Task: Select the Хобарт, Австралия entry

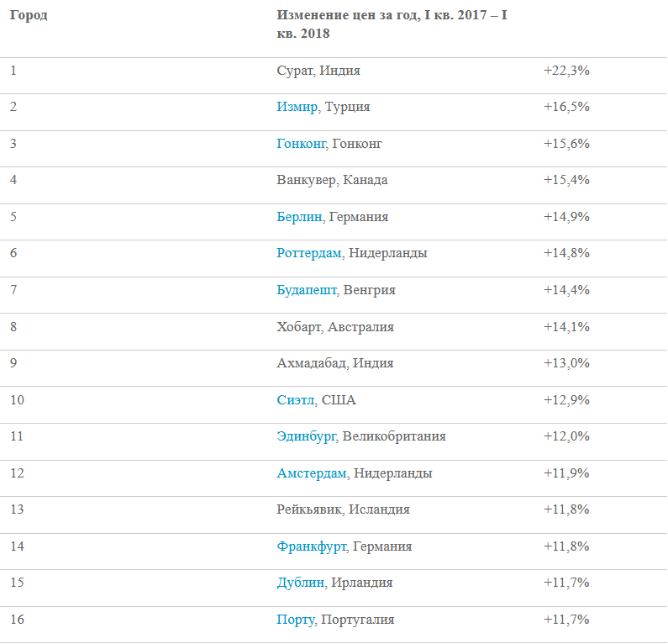Action: click(x=335, y=327)
